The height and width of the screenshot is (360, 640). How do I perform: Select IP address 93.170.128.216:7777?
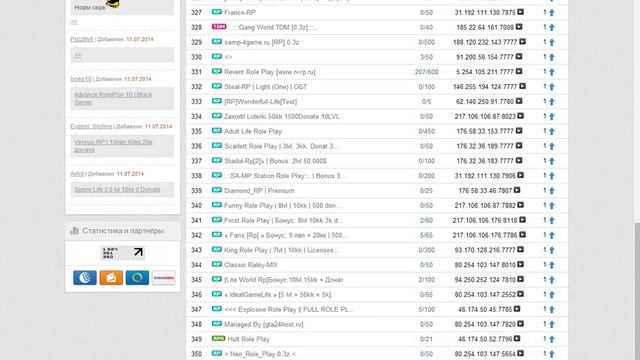[x=485, y=250]
